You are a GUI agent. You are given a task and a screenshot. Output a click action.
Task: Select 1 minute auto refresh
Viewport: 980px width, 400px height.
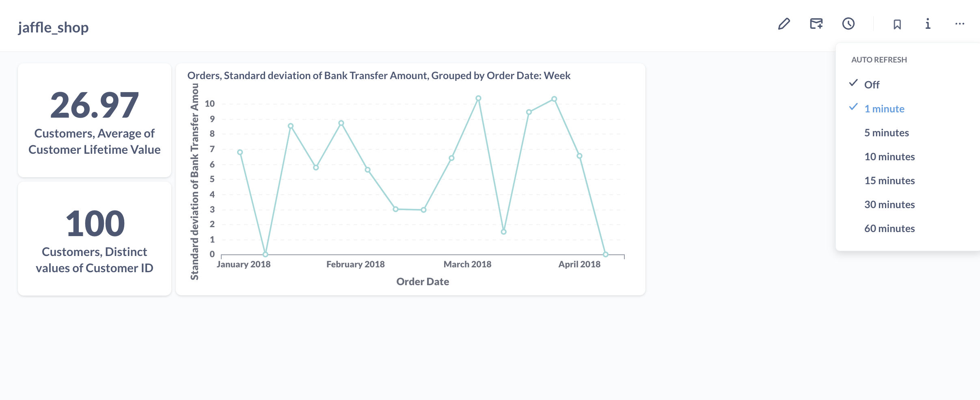tap(884, 109)
